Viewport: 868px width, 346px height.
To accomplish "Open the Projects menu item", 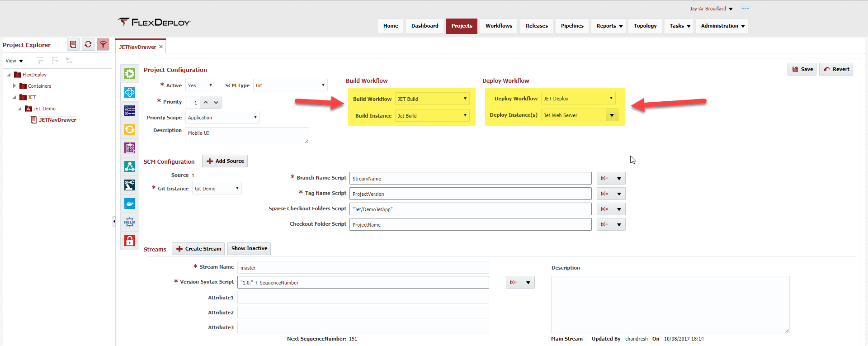I will point(462,26).
